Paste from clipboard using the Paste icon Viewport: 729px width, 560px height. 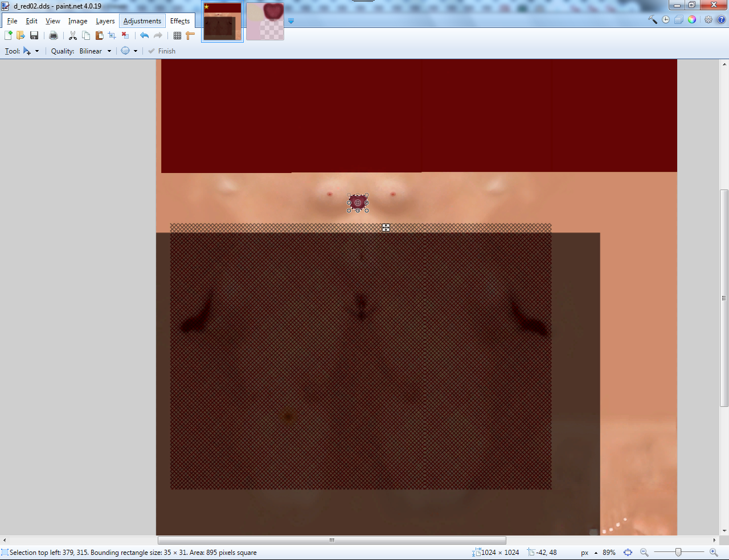[x=99, y=35]
